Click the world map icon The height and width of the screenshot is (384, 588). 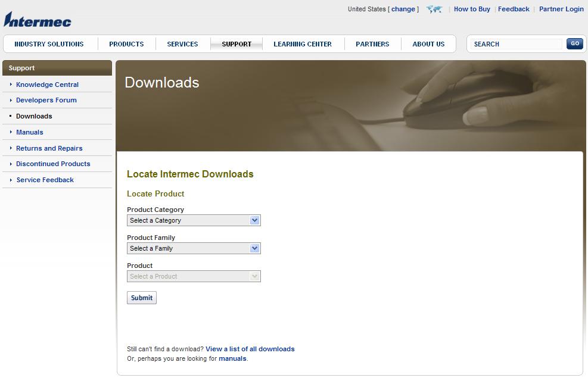tap(434, 10)
